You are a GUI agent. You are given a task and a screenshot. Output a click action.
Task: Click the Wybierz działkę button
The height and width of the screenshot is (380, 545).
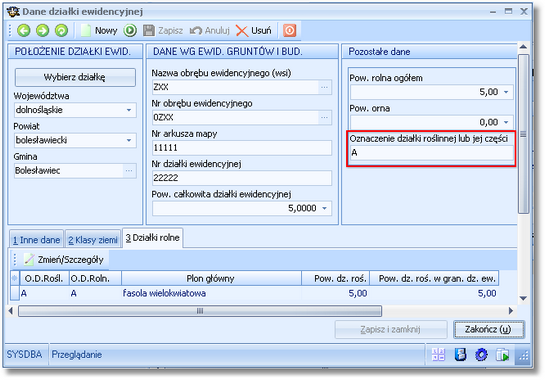75,77
